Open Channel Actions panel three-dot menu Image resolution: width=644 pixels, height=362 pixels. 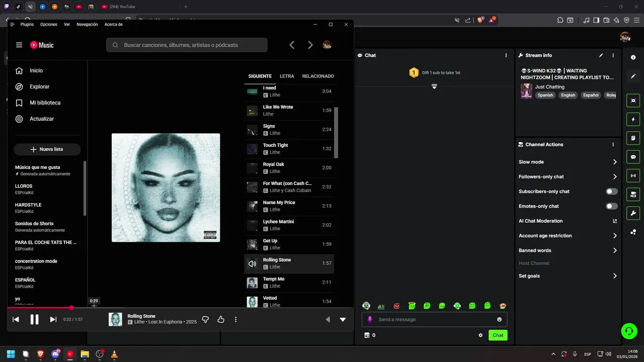pos(613,144)
